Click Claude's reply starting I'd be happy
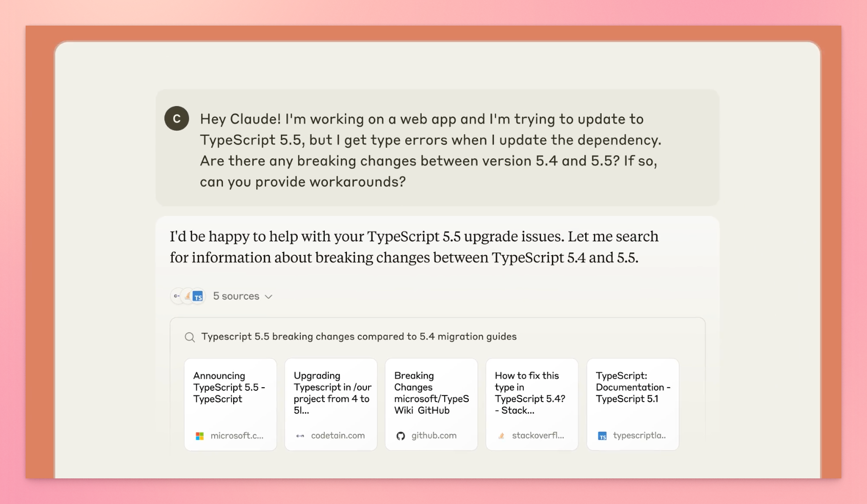Image resolution: width=867 pixels, height=504 pixels. point(414,247)
